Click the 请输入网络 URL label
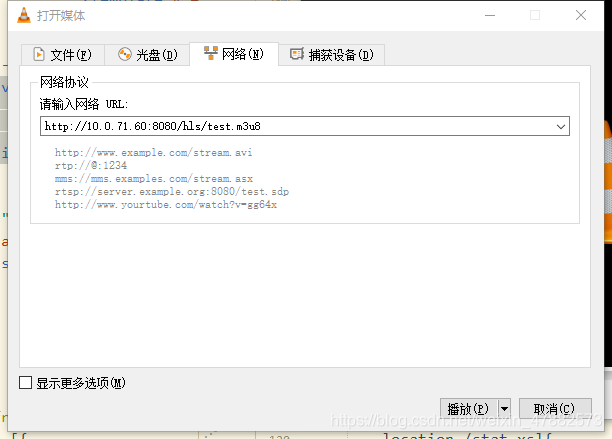Screen dimensions: 612x439 [x=84, y=104]
